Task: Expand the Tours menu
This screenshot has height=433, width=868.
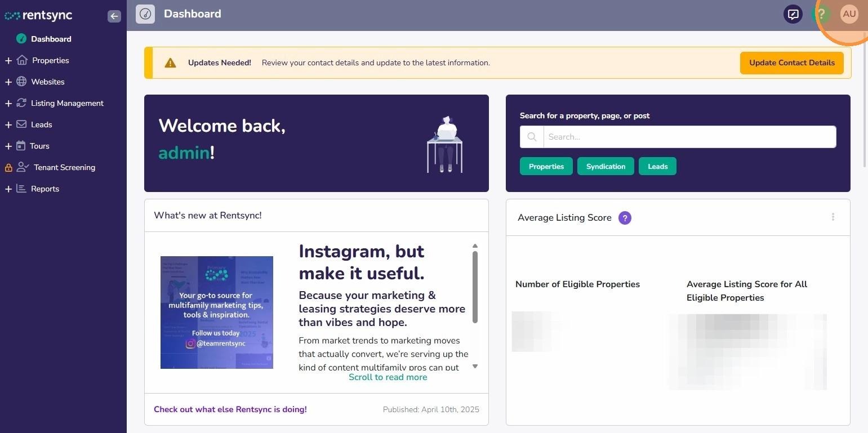Action: [8, 146]
